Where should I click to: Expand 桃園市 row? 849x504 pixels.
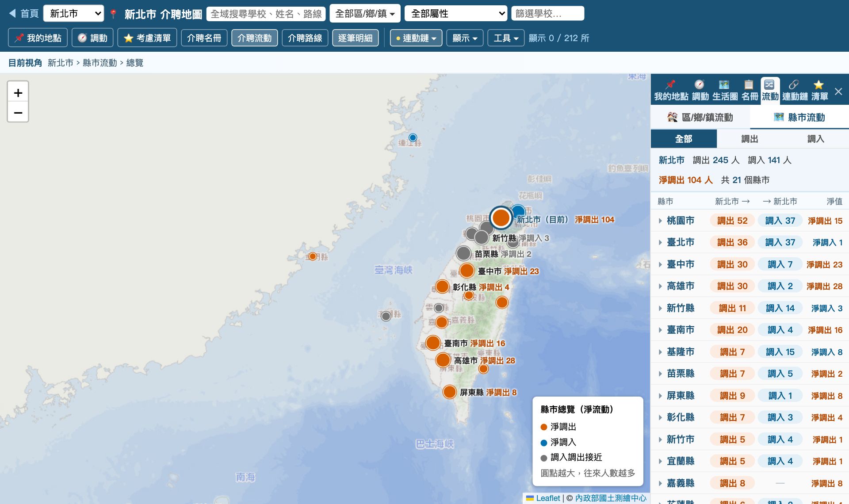tap(750, 221)
